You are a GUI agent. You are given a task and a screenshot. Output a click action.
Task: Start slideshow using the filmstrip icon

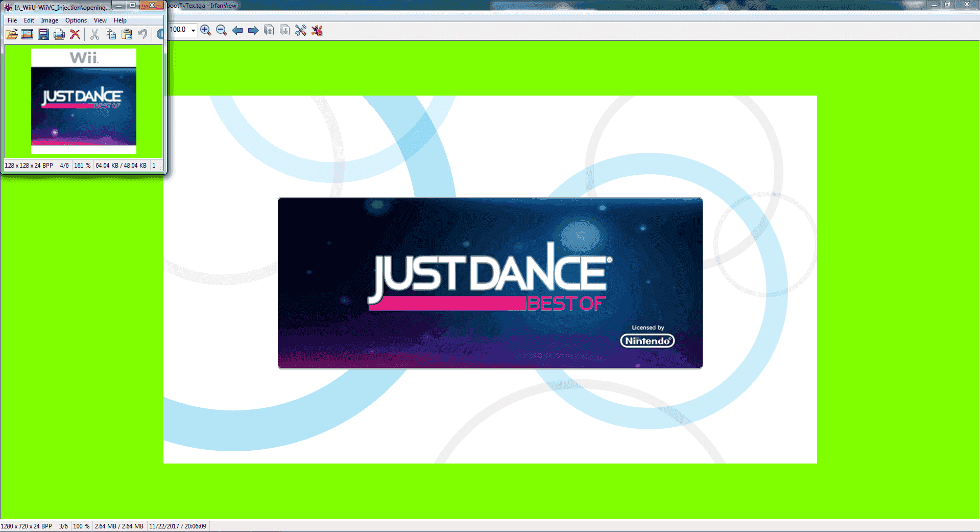tap(28, 34)
